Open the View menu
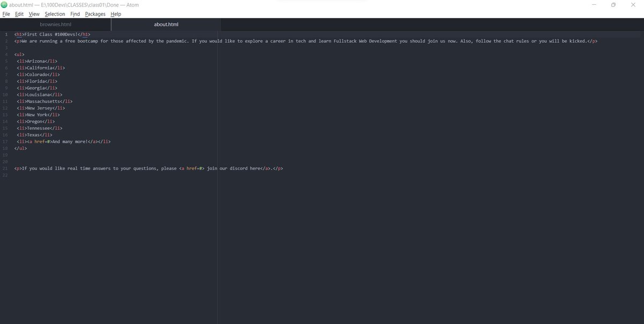The image size is (644, 324). [x=34, y=14]
